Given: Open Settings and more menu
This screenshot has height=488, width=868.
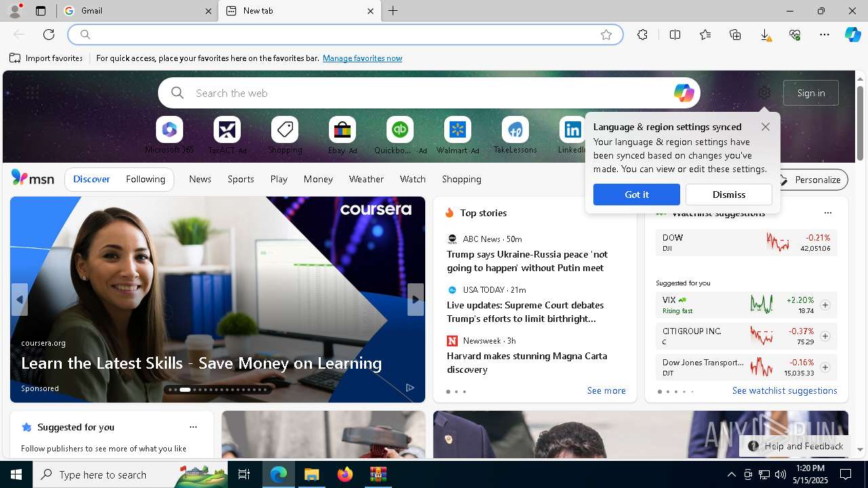Looking at the screenshot, I should click(x=825, y=35).
